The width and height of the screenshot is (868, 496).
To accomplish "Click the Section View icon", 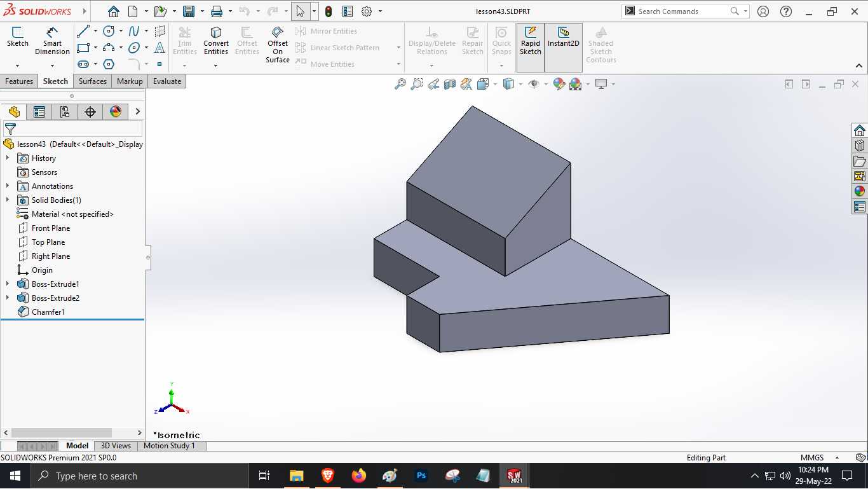I will 450,84.
